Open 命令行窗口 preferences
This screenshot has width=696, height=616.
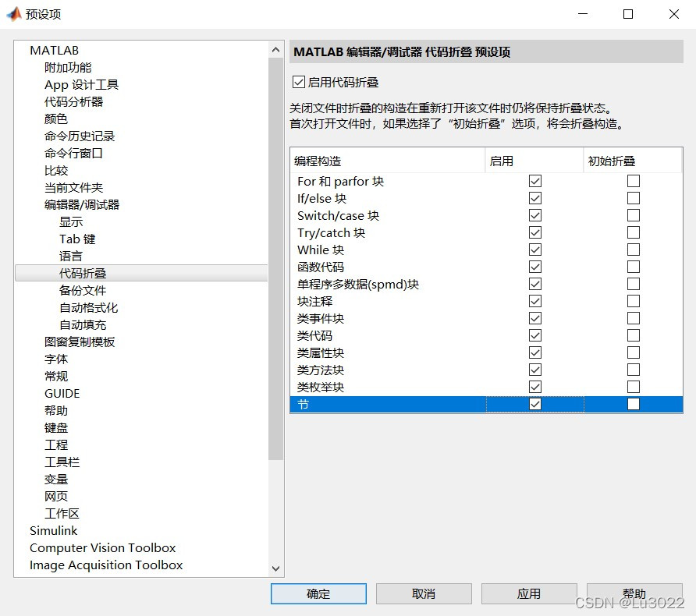point(73,153)
